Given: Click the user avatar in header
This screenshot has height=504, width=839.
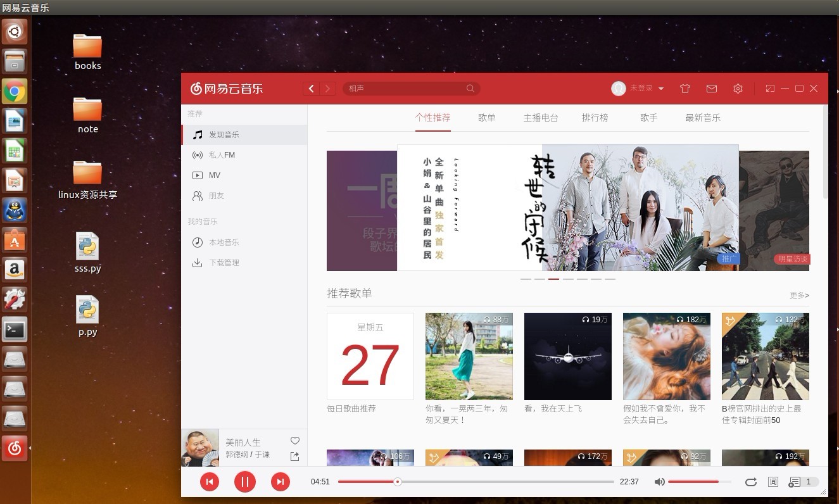Looking at the screenshot, I should (x=619, y=89).
